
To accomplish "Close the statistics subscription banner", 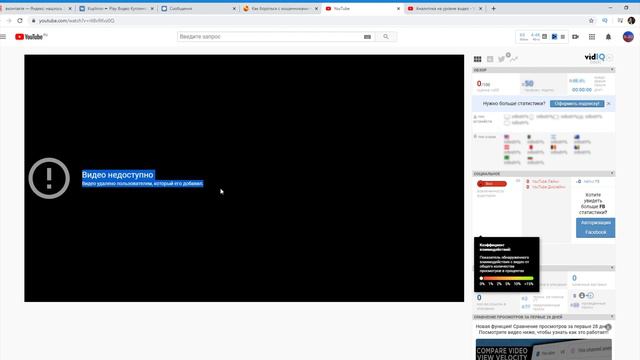I will (x=609, y=104).
